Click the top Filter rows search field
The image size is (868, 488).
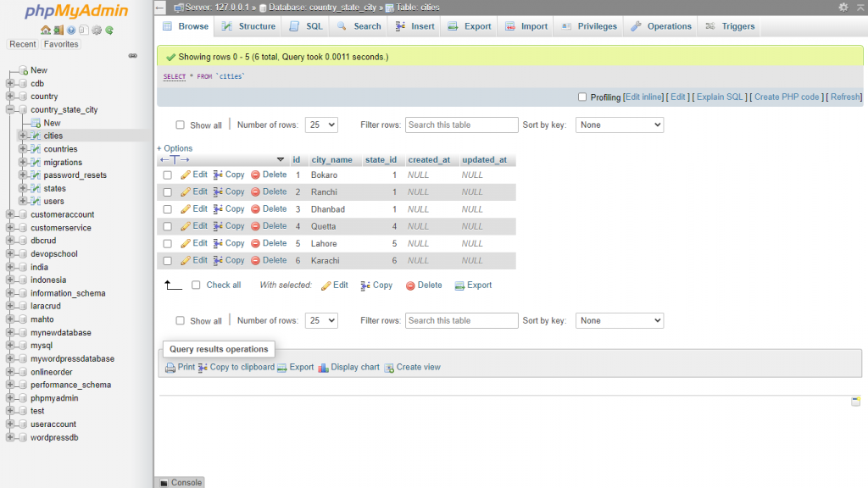pos(461,125)
